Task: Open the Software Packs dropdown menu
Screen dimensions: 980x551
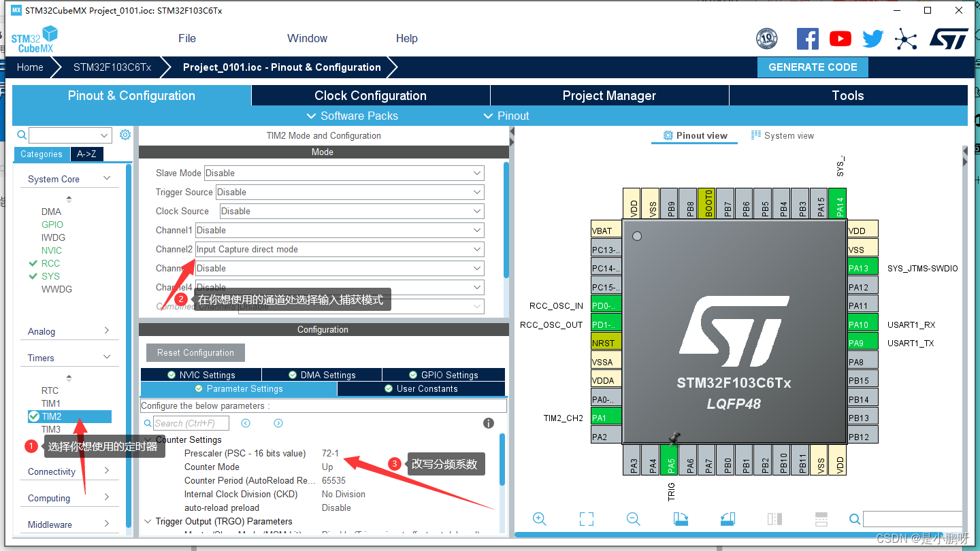Action: pos(352,116)
